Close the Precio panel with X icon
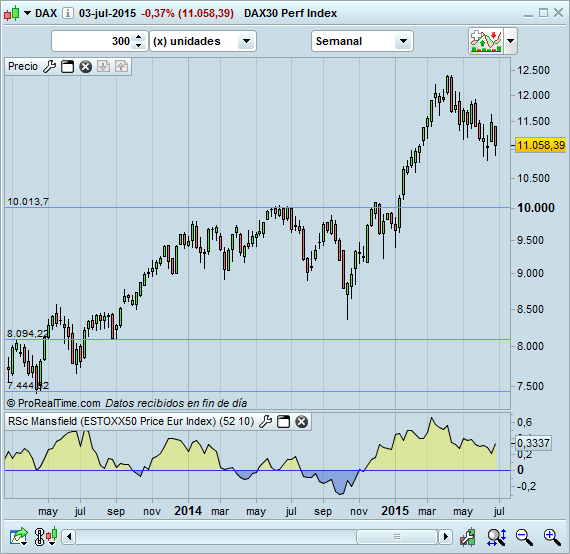 point(85,67)
